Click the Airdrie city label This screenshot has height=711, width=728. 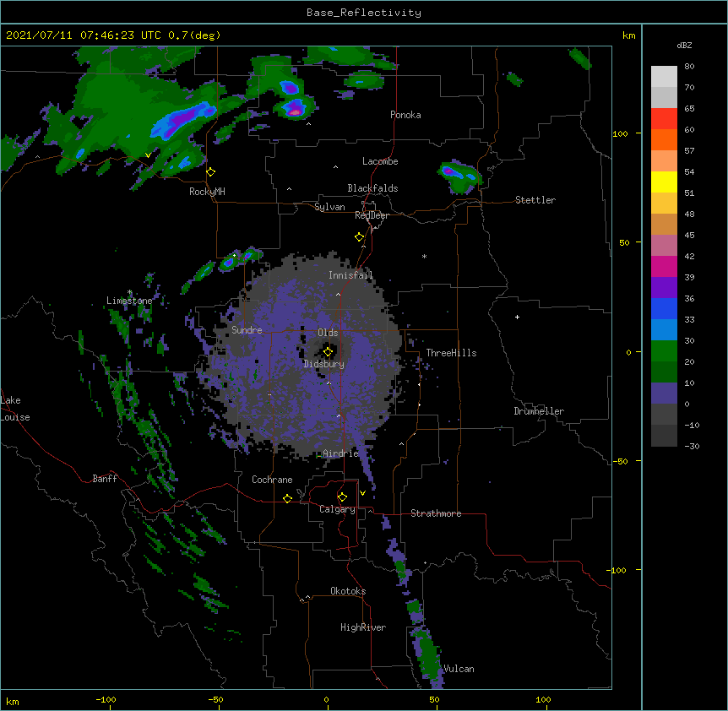341,453
